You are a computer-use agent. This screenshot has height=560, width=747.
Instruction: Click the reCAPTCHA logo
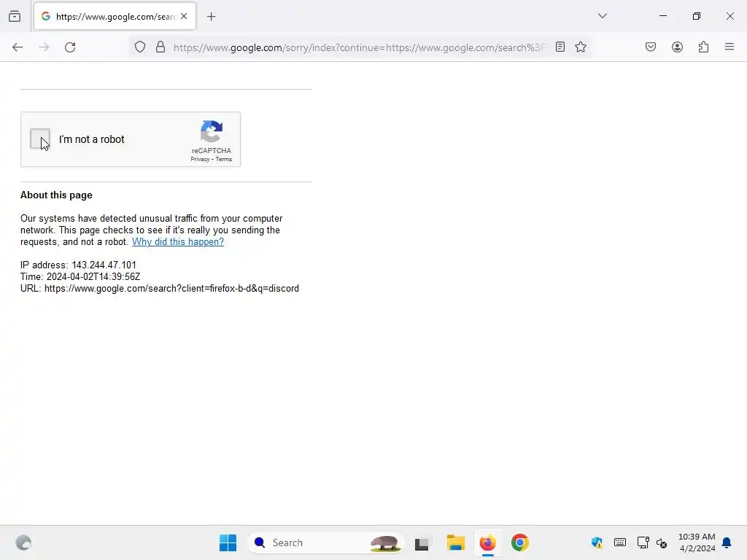[212, 131]
